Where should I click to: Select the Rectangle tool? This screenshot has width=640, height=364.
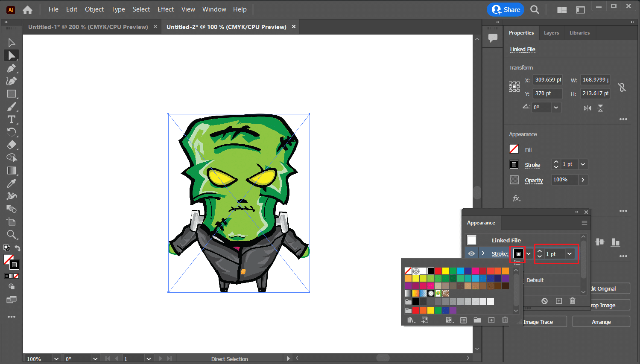pos(12,94)
